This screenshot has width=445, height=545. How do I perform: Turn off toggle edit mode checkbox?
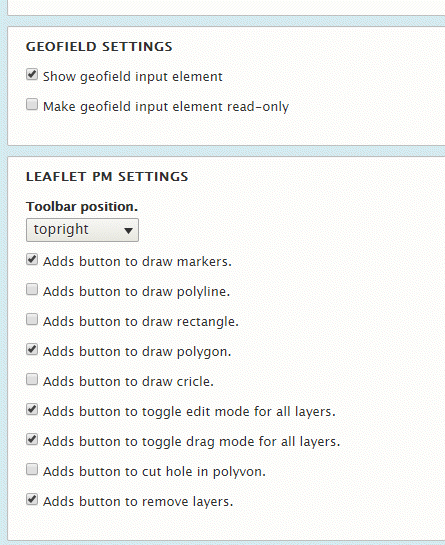[32, 409]
